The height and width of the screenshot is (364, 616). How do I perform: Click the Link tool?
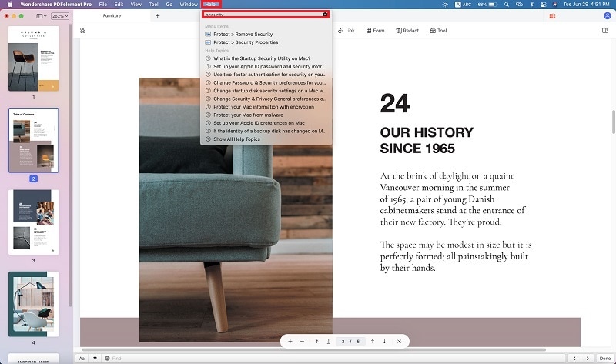click(346, 30)
